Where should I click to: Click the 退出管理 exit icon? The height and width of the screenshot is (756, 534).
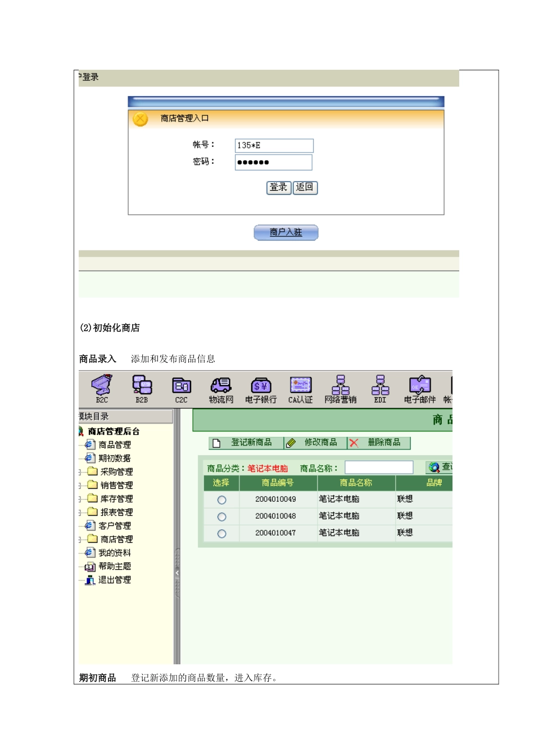tap(90, 580)
